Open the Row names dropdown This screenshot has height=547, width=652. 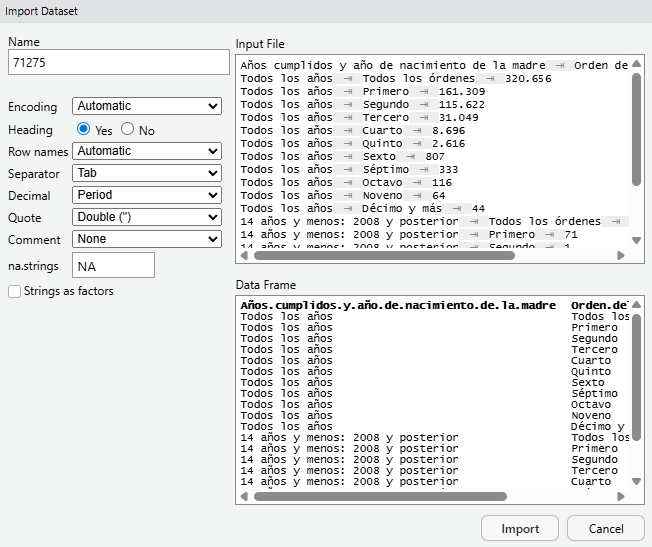tap(146, 151)
